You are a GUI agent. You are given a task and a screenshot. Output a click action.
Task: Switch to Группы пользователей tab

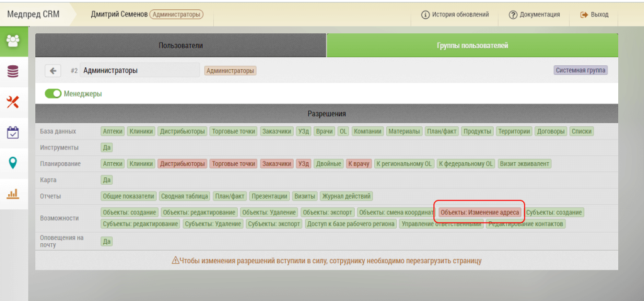coord(472,46)
